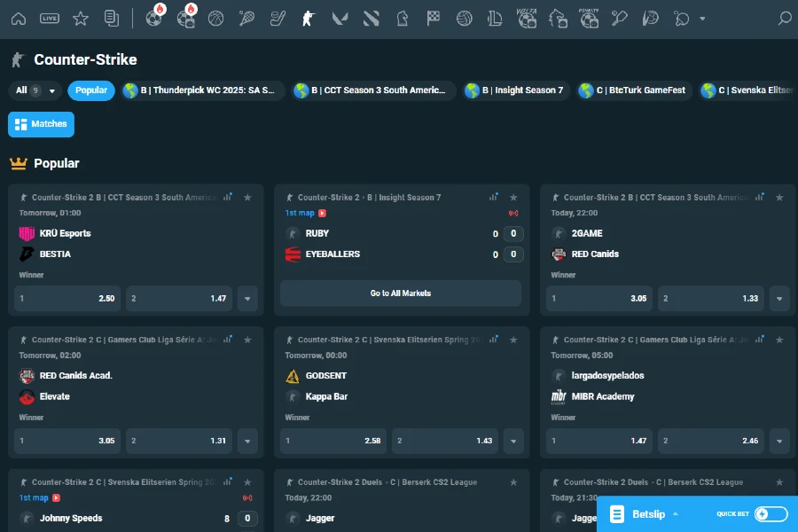Select the basketball sport icon
Image resolution: width=798 pixels, height=532 pixels.
click(x=217, y=18)
